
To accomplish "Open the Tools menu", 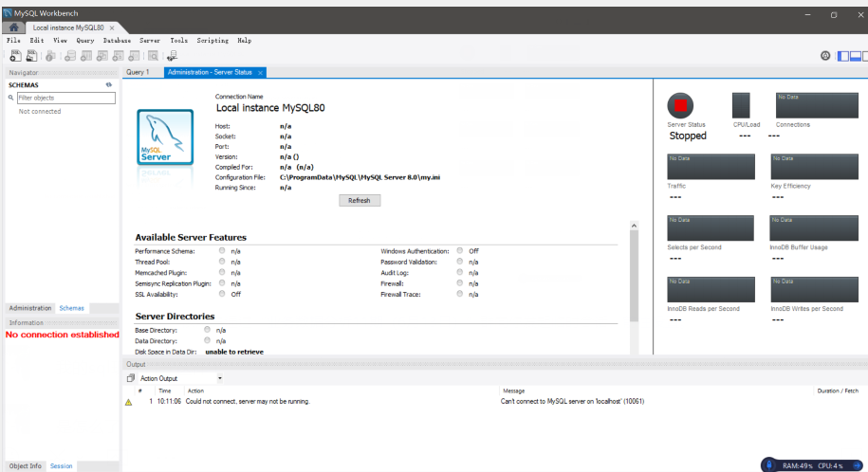I will (178, 41).
